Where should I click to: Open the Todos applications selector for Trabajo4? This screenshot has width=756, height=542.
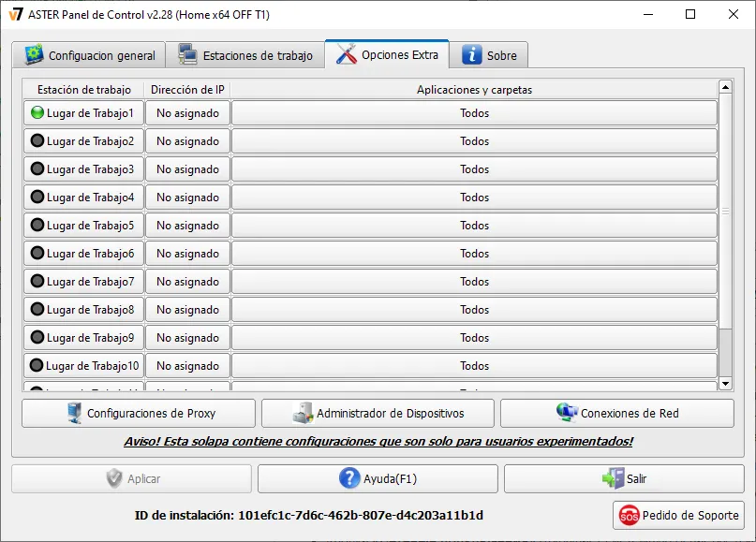[474, 197]
